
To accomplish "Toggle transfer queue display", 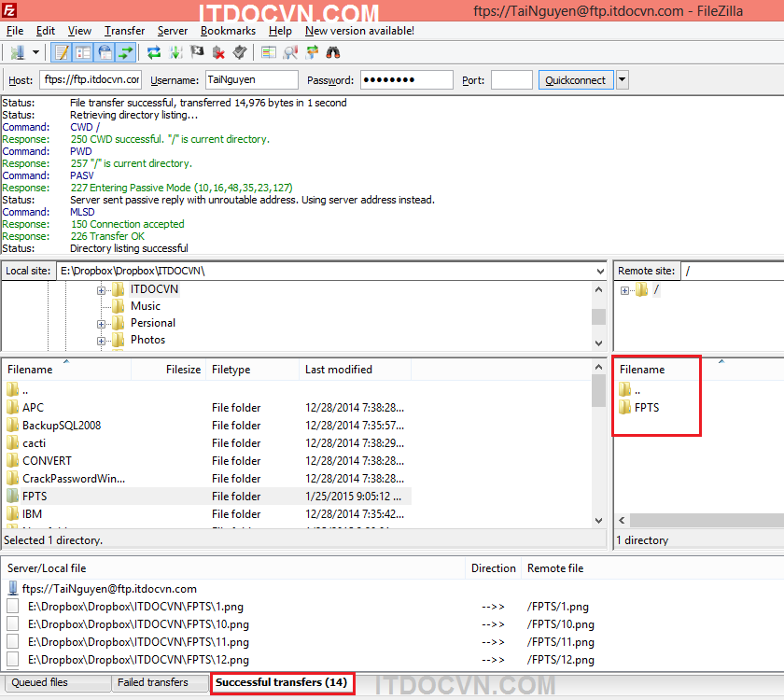I will [126, 52].
